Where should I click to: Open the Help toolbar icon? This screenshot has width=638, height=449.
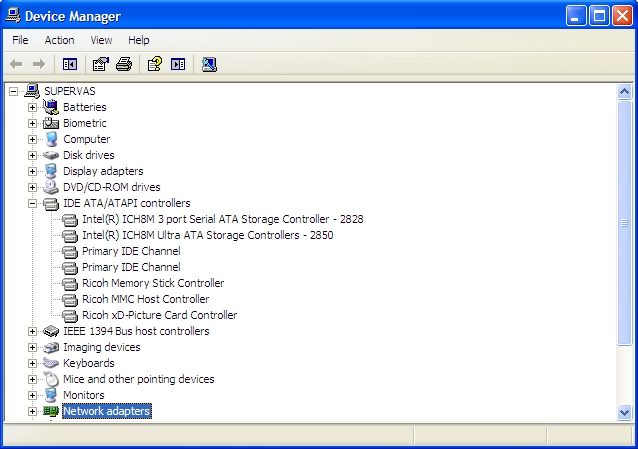pos(155,64)
